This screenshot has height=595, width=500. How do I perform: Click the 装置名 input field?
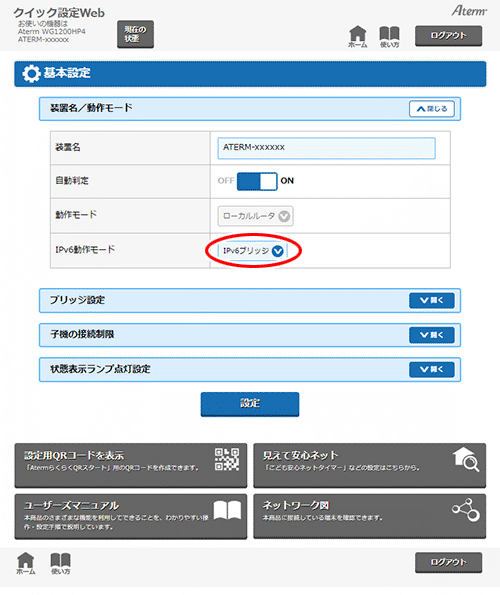click(326, 148)
